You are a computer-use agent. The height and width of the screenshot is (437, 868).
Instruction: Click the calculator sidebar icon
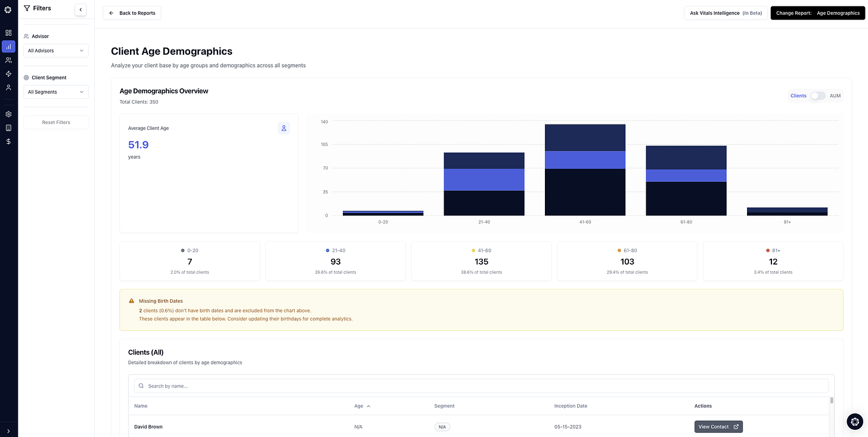click(8, 127)
